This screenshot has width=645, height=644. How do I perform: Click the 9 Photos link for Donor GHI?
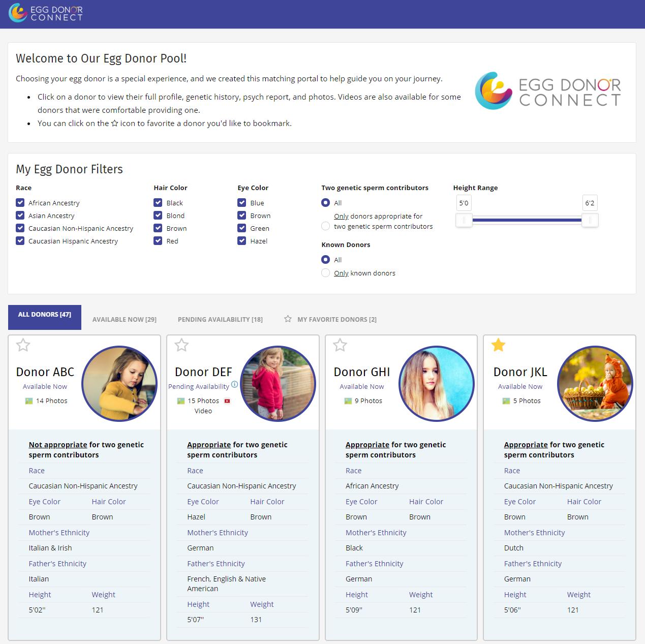click(x=368, y=401)
